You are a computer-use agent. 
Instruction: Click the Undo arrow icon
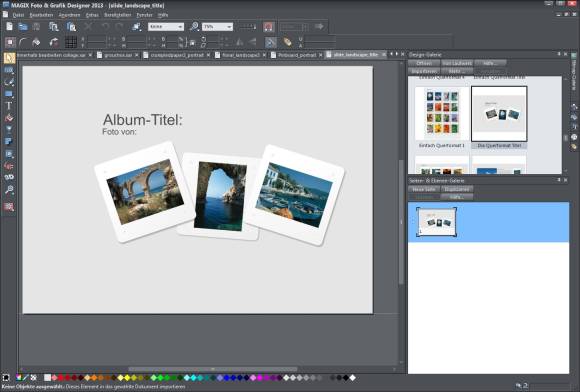click(106, 27)
